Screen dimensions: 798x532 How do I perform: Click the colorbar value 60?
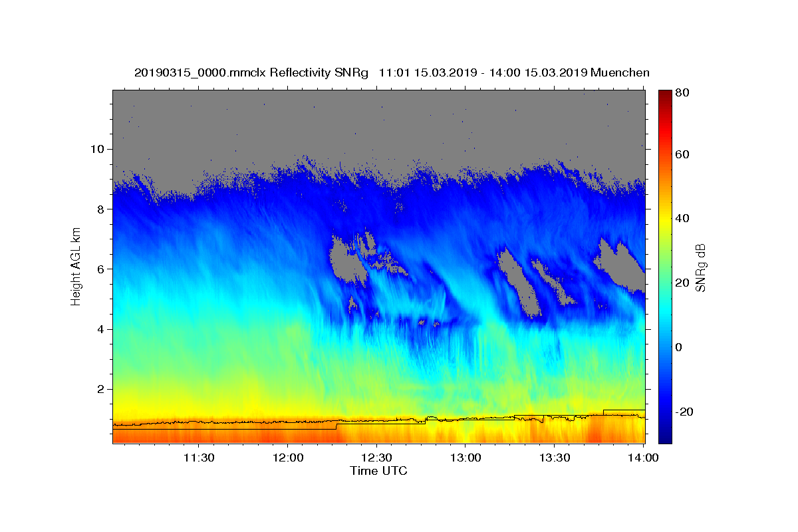click(x=681, y=154)
